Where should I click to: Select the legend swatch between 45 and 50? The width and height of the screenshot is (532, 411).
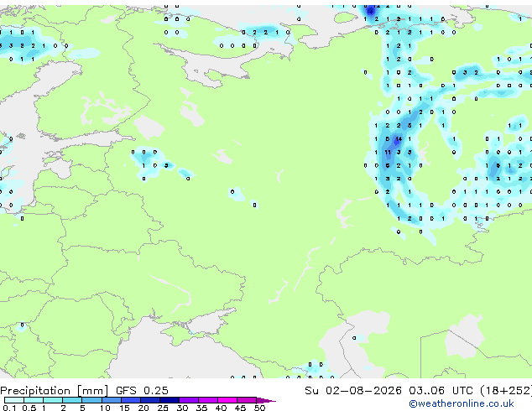tap(247, 400)
